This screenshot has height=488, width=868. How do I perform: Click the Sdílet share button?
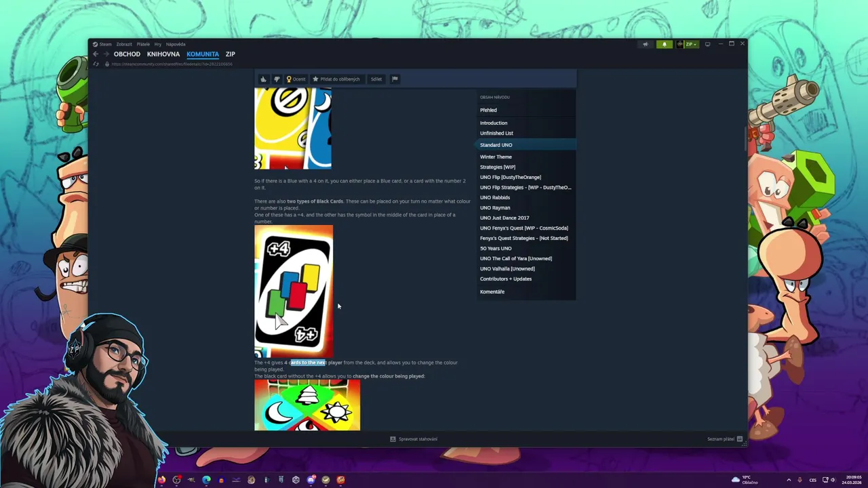tap(376, 79)
